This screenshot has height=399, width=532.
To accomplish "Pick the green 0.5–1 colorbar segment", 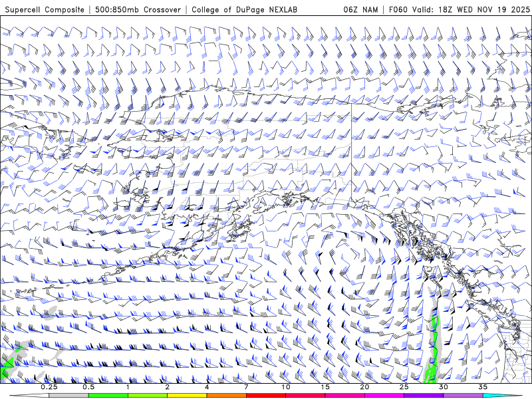I will (x=108, y=396).
